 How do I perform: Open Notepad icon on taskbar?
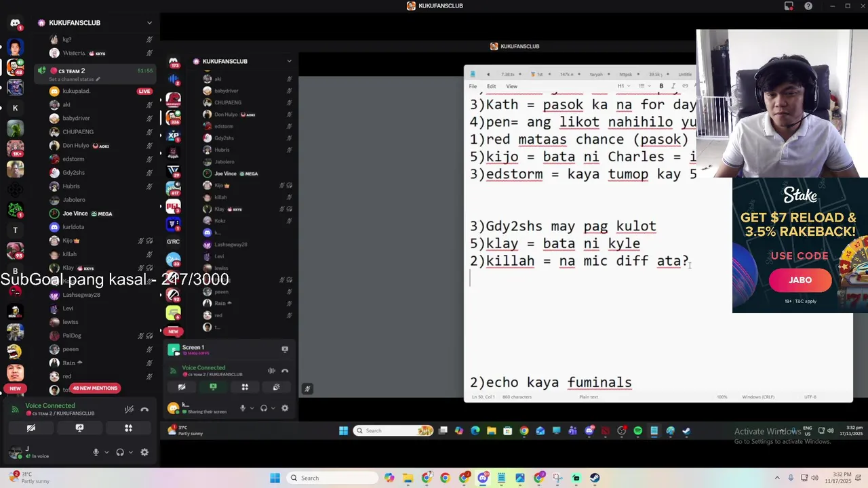tap(501, 478)
